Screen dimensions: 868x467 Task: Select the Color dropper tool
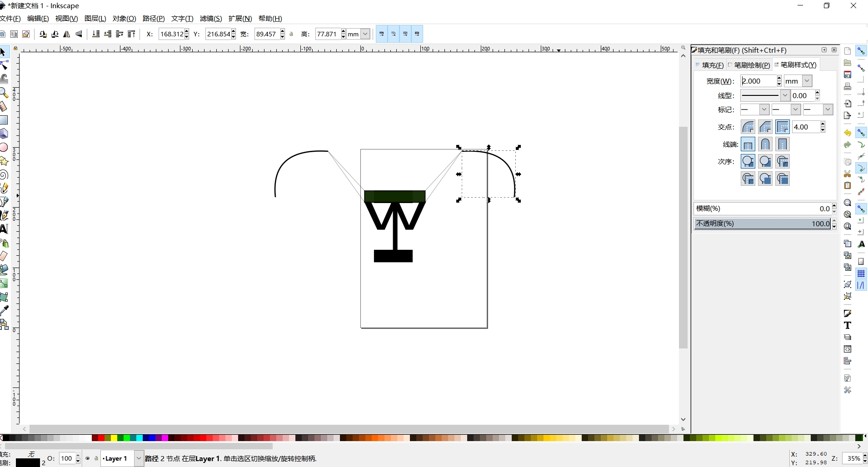4,310
